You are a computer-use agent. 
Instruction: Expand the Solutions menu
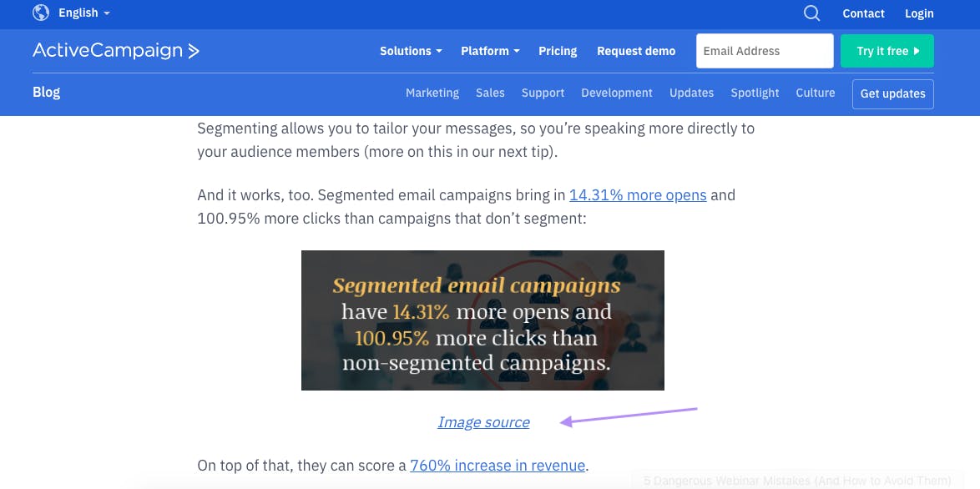411,51
